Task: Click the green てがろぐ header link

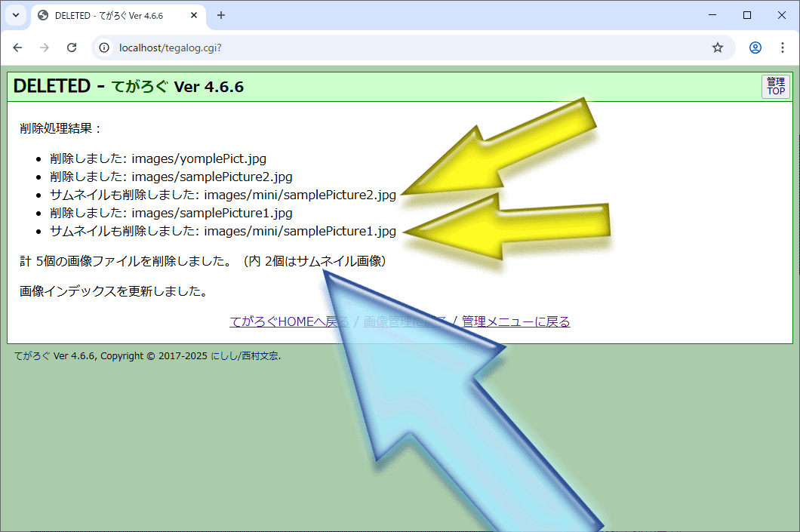Action: 140,87
